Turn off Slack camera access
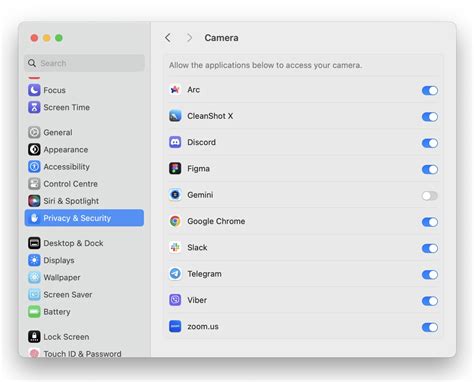Screen dimensions: 474x382 [430, 248]
